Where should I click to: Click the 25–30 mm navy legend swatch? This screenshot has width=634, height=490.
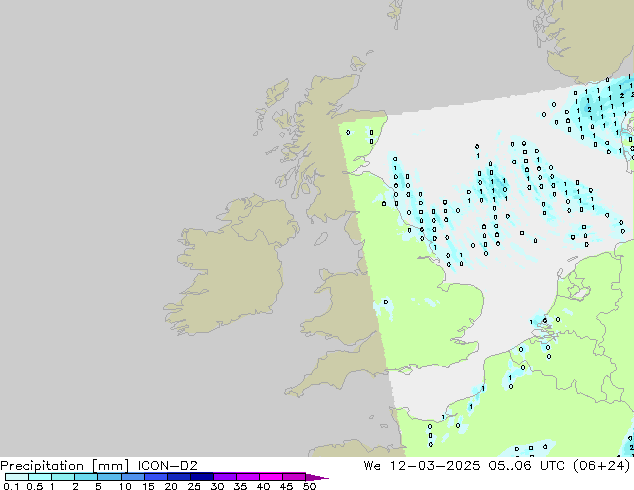[x=202, y=477]
